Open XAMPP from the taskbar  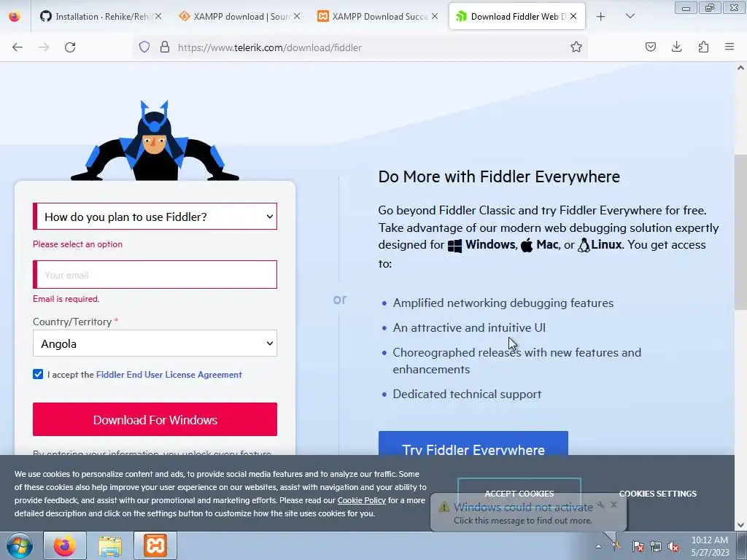(x=155, y=545)
